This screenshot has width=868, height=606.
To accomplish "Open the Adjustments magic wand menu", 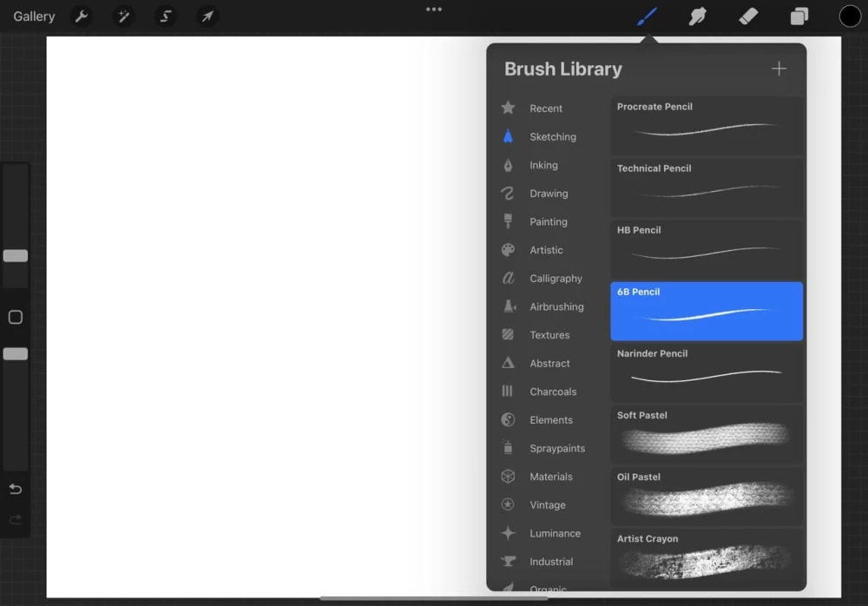I will coord(123,16).
